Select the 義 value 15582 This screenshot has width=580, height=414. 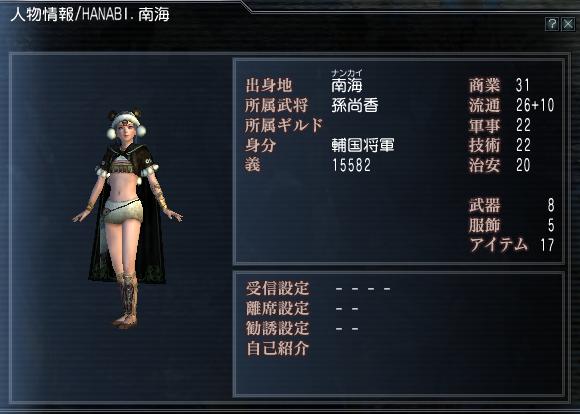351,165
